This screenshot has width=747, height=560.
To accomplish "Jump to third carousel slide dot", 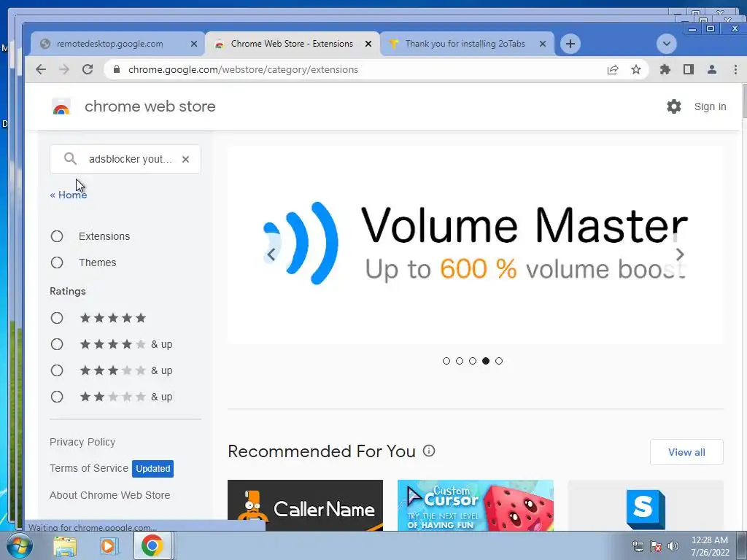I will pyautogui.click(x=473, y=361).
